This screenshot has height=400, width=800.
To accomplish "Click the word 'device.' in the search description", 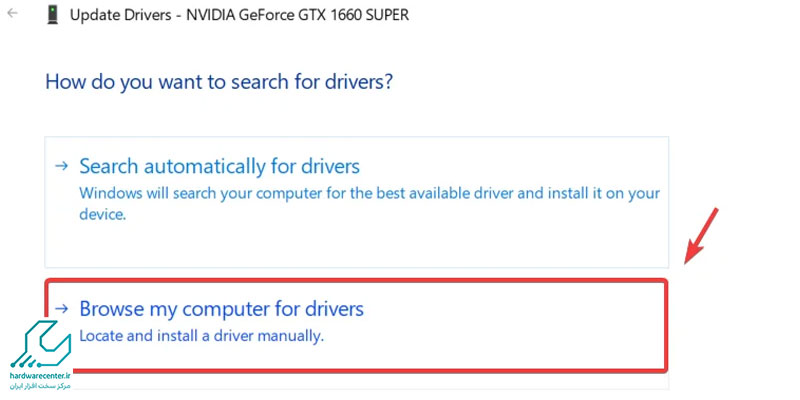I will pos(103,215).
